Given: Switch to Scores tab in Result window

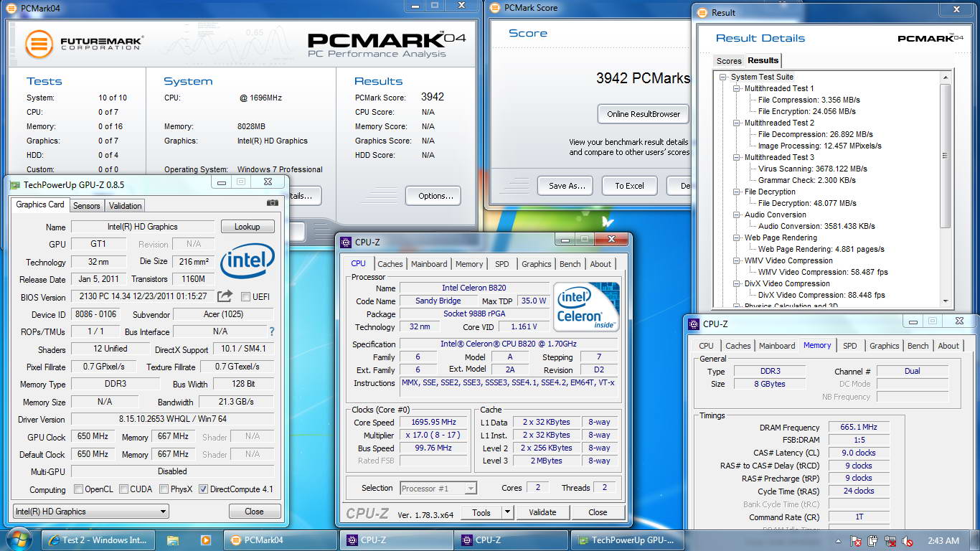Looking at the screenshot, I should click(x=729, y=61).
